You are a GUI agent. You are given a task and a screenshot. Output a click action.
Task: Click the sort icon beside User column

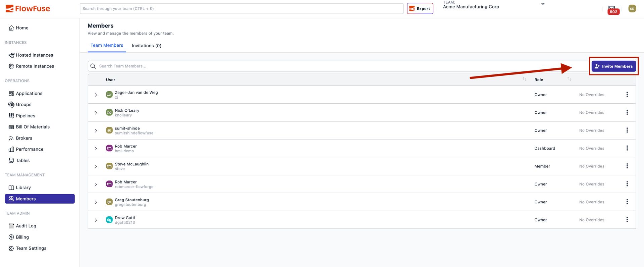pyautogui.click(x=524, y=79)
